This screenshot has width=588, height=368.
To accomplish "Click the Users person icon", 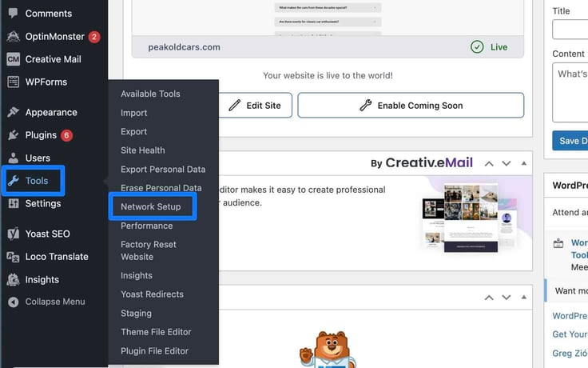I will tap(13, 158).
